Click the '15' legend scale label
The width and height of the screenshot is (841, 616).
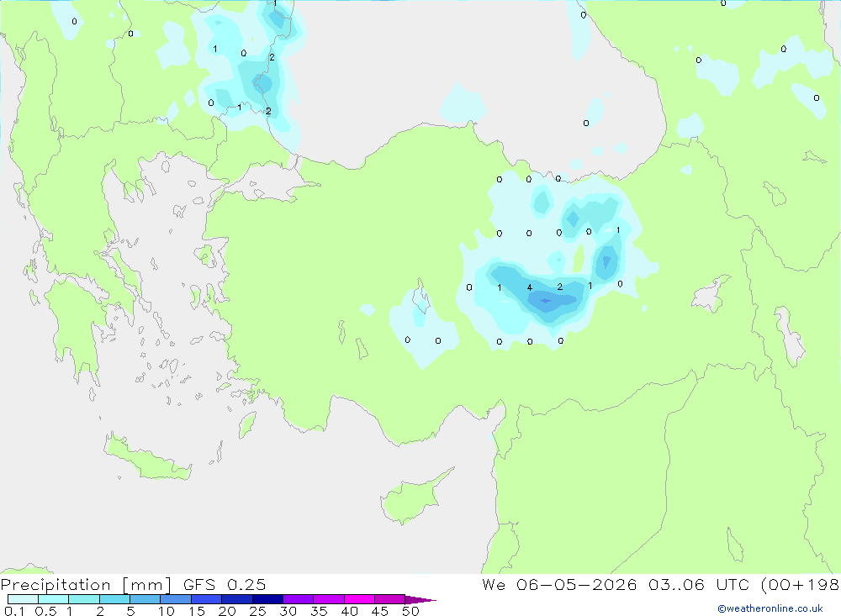[196, 611]
